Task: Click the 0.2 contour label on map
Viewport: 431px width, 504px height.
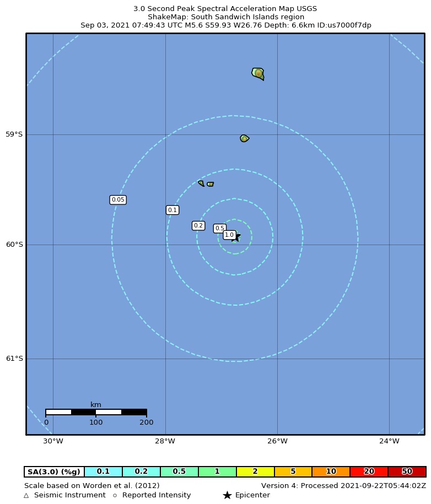Action: (198, 225)
